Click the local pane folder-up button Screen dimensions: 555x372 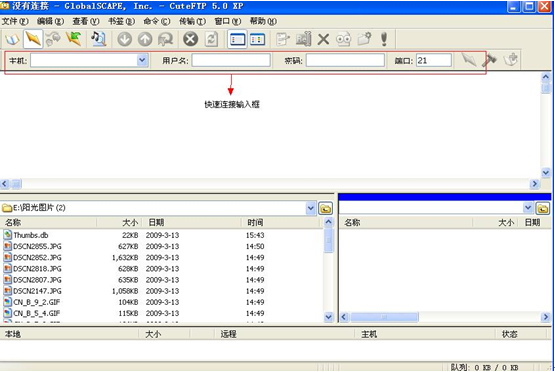(325, 208)
